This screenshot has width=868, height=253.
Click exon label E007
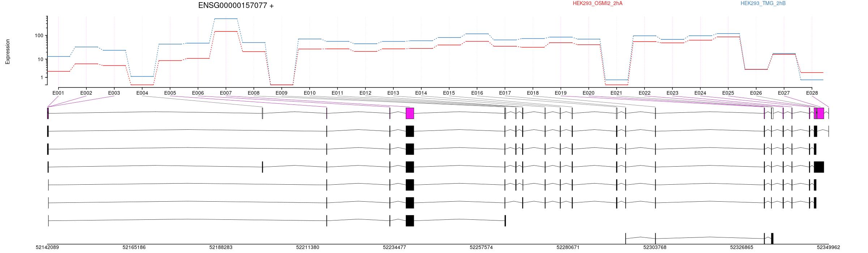(x=226, y=93)
